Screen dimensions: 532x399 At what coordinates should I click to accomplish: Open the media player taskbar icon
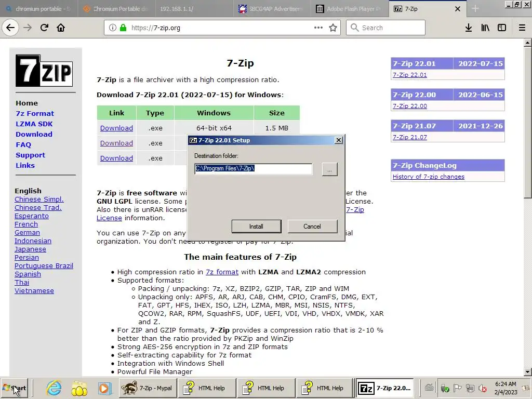tap(104, 388)
